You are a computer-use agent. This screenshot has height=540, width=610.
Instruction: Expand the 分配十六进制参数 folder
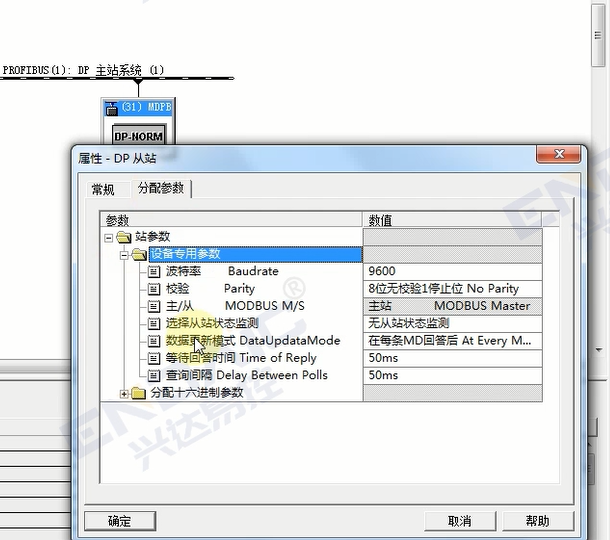click(x=124, y=394)
